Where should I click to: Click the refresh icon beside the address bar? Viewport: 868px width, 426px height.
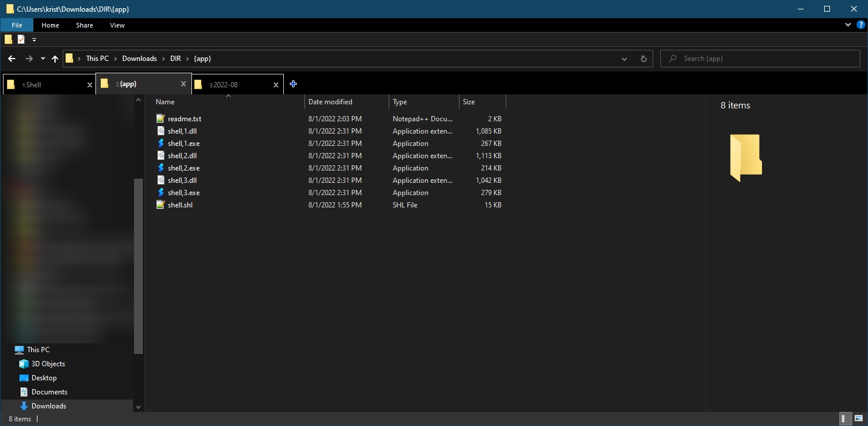click(x=643, y=58)
